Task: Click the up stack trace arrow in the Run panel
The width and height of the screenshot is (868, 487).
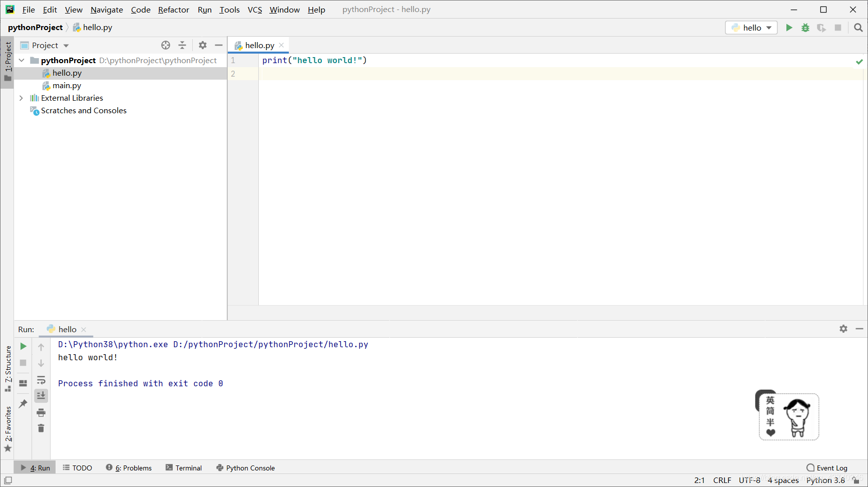Action: pyautogui.click(x=41, y=347)
